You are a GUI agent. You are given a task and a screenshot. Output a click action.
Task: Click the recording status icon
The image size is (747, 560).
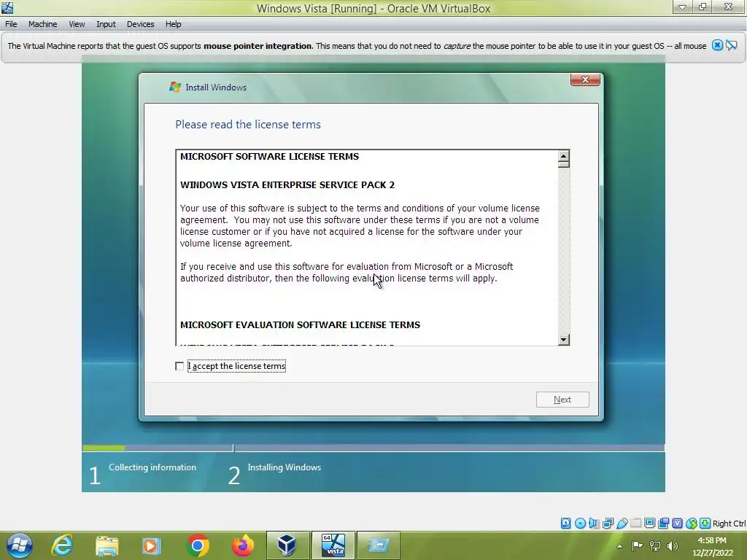[x=663, y=524]
